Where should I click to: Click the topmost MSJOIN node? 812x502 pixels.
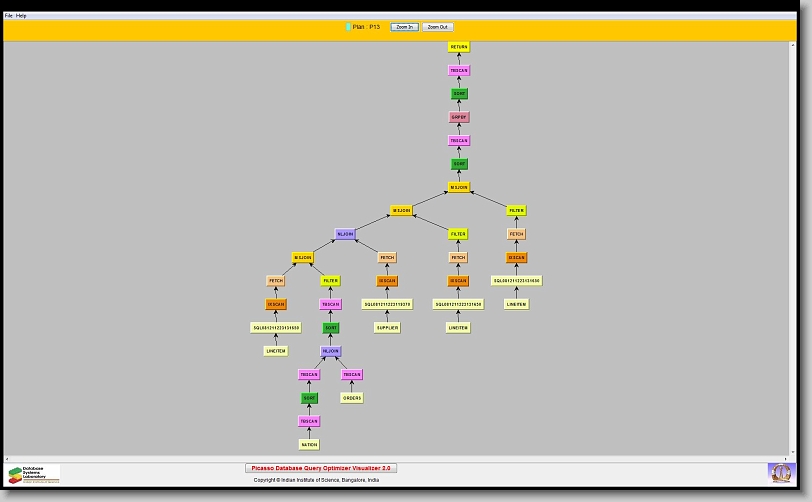click(459, 187)
